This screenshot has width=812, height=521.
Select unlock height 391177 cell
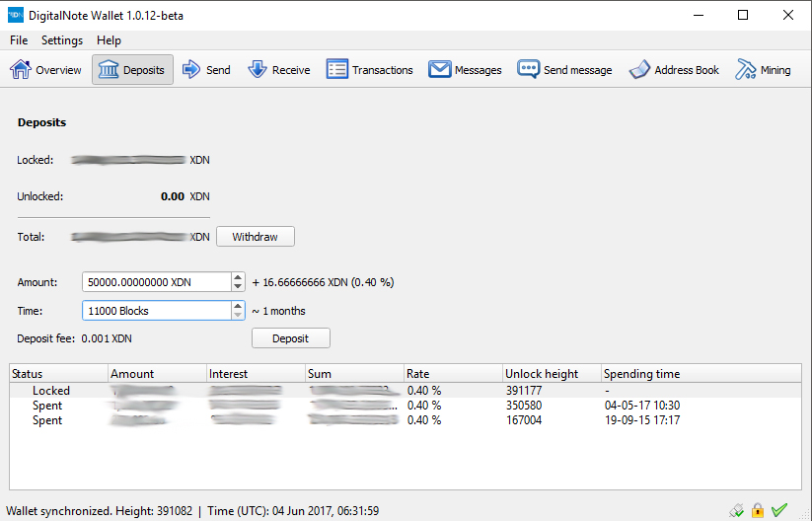coord(524,390)
